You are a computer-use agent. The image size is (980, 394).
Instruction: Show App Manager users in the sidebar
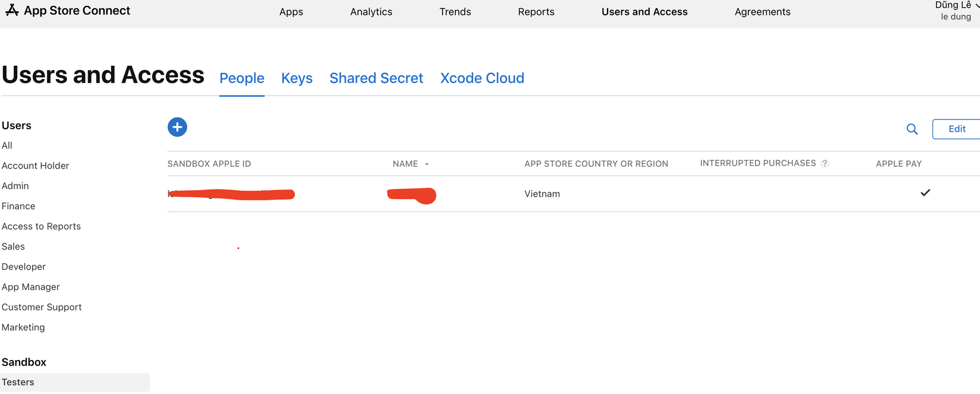(31, 287)
